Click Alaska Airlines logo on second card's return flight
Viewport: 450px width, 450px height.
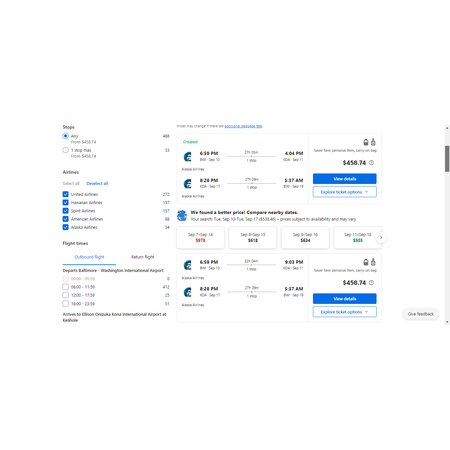point(188,292)
